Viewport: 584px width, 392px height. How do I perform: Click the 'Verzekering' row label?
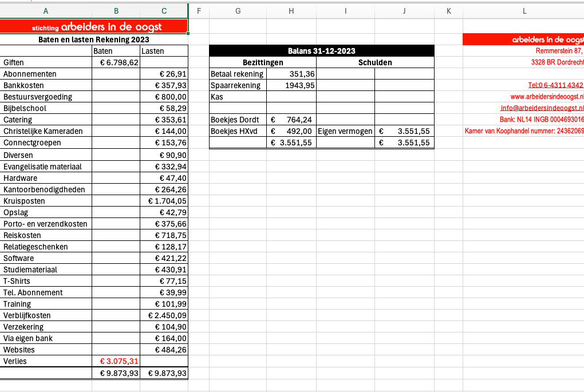click(23, 327)
